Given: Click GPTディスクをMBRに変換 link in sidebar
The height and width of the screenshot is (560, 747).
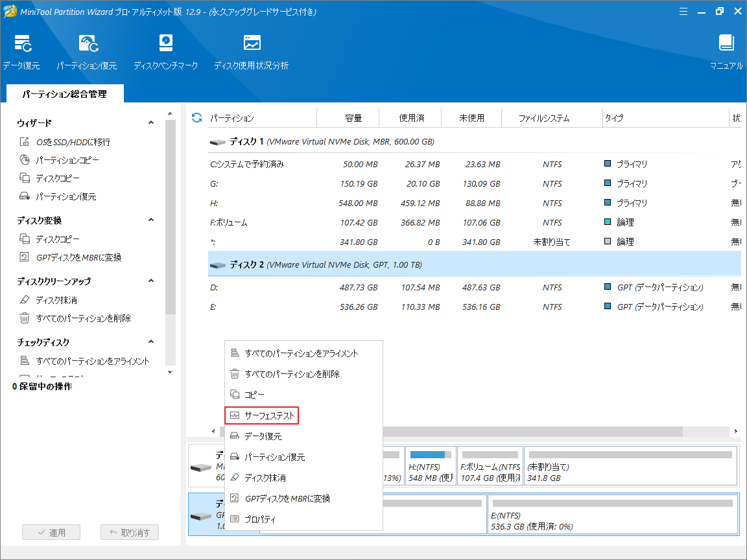Looking at the screenshot, I should [78, 257].
